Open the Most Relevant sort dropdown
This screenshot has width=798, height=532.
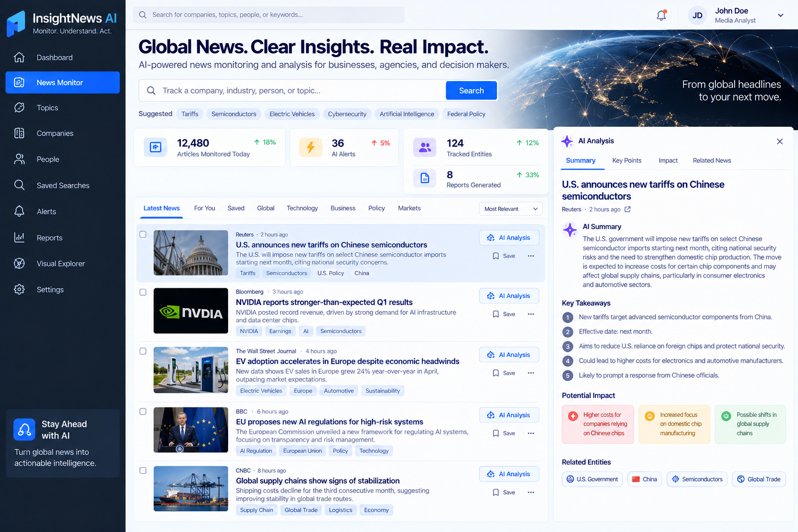[x=511, y=209]
